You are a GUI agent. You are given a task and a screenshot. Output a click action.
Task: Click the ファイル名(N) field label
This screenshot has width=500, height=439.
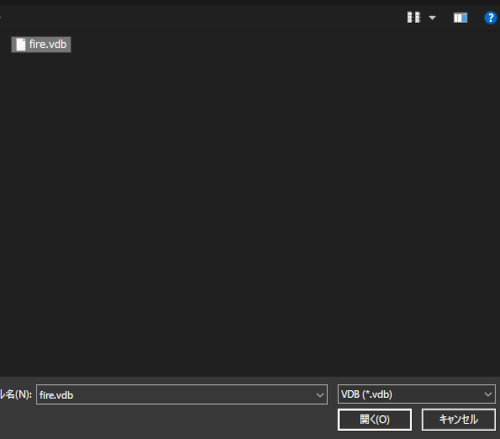pyautogui.click(x=16, y=395)
